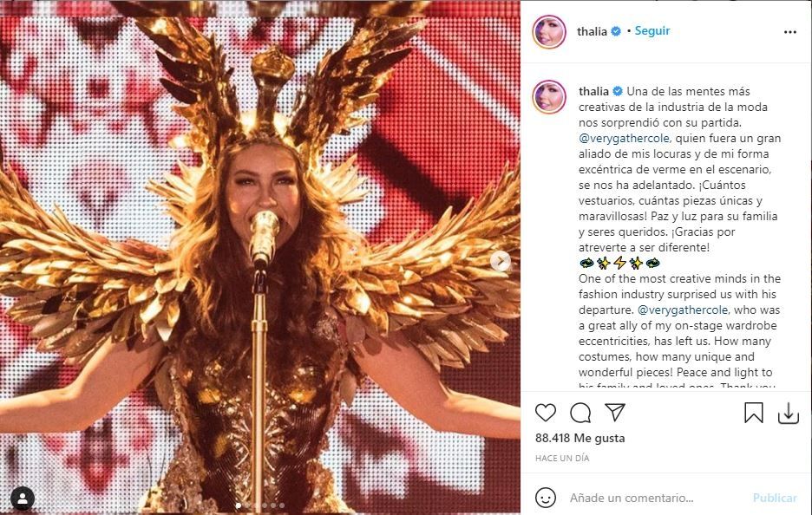The image size is (812, 515).
Task: Select the carousel pagination dots
Action: pyautogui.click(x=260, y=505)
